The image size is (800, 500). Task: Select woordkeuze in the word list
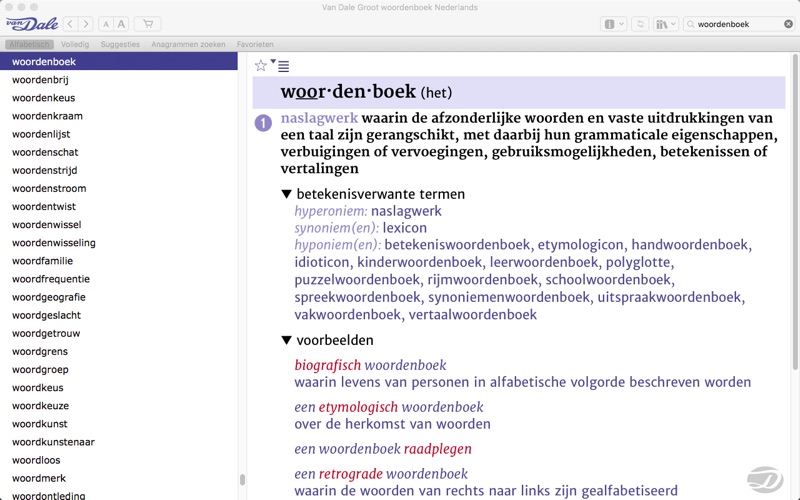pyautogui.click(x=118, y=406)
